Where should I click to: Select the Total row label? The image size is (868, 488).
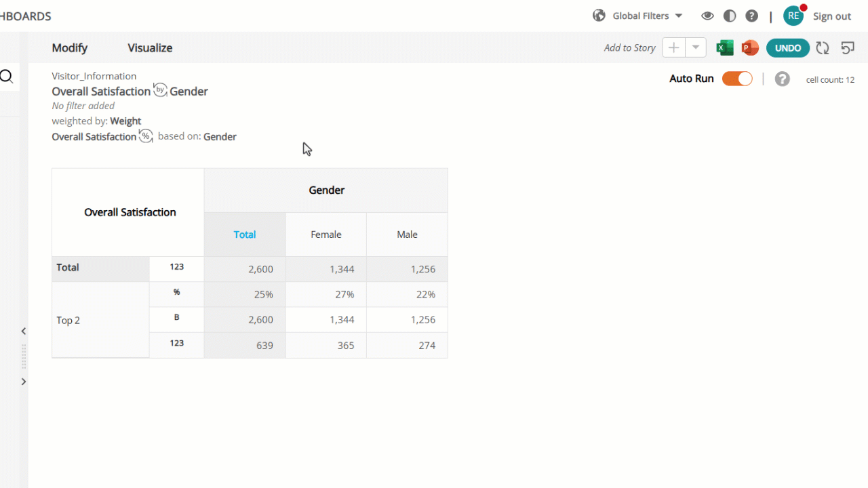(100, 268)
